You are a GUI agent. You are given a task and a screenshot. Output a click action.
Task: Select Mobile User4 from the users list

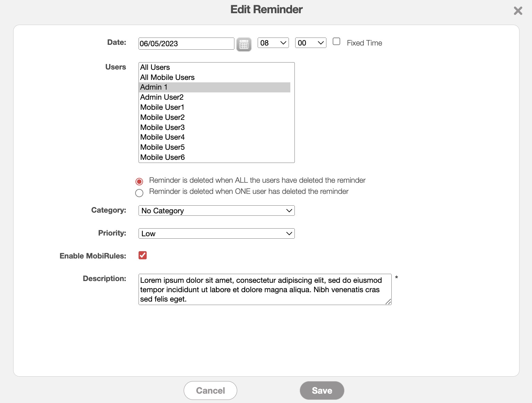[163, 137]
